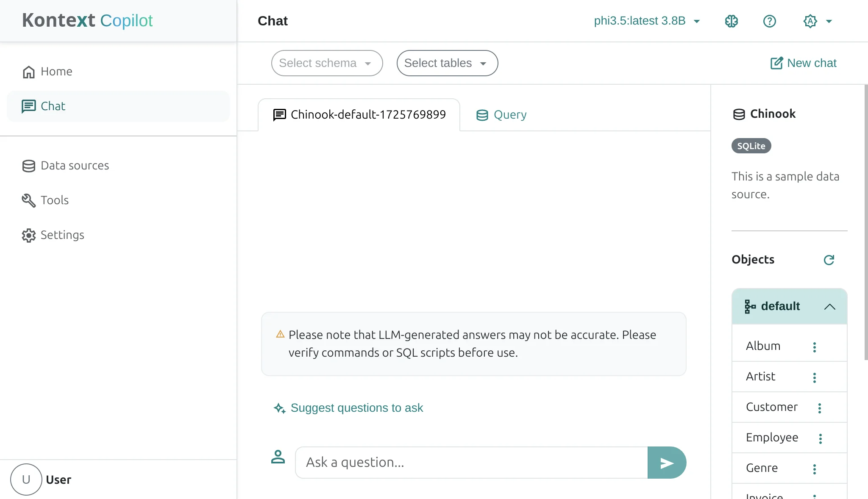The width and height of the screenshot is (868, 499).
Task: Open the language settings dropdown
Action: point(818,21)
